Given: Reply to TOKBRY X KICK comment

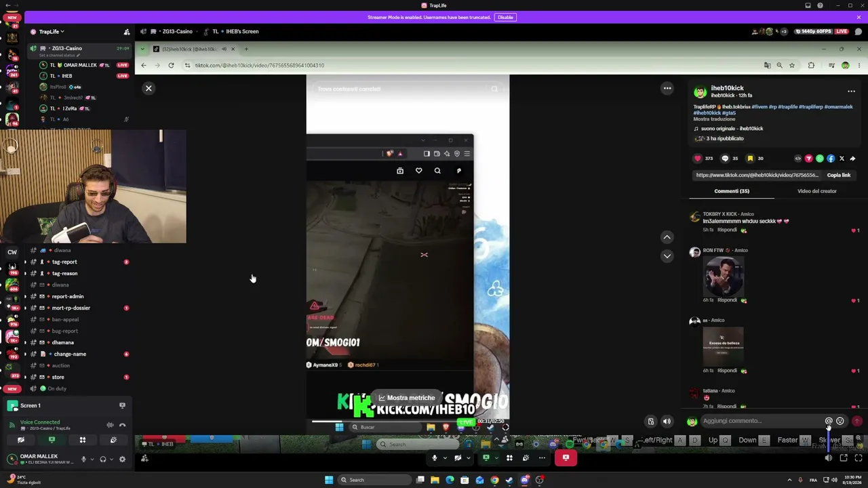Looking at the screenshot, I should point(727,230).
